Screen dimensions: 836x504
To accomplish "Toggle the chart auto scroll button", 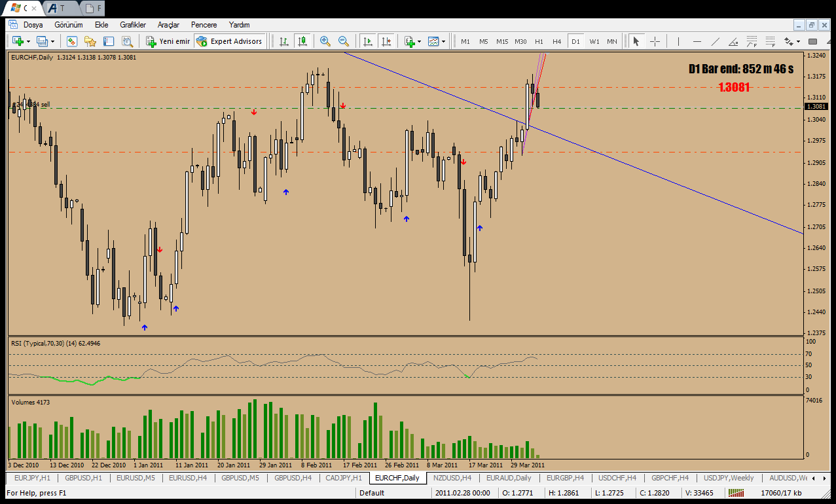I will pos(367,41).
